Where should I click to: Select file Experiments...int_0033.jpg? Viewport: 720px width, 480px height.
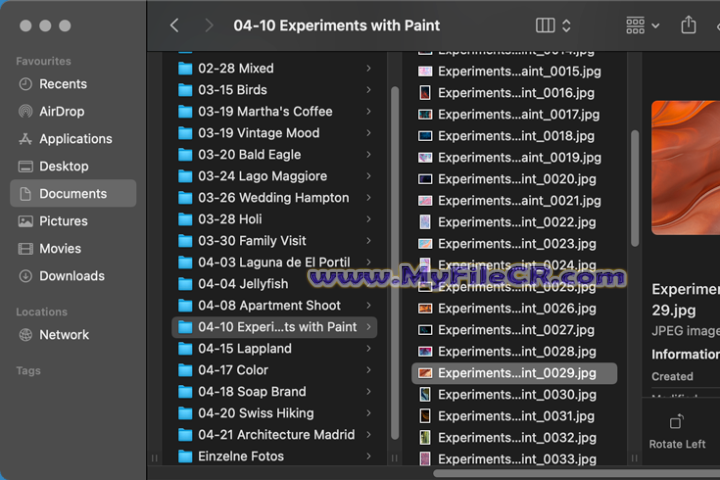(514, 459)
